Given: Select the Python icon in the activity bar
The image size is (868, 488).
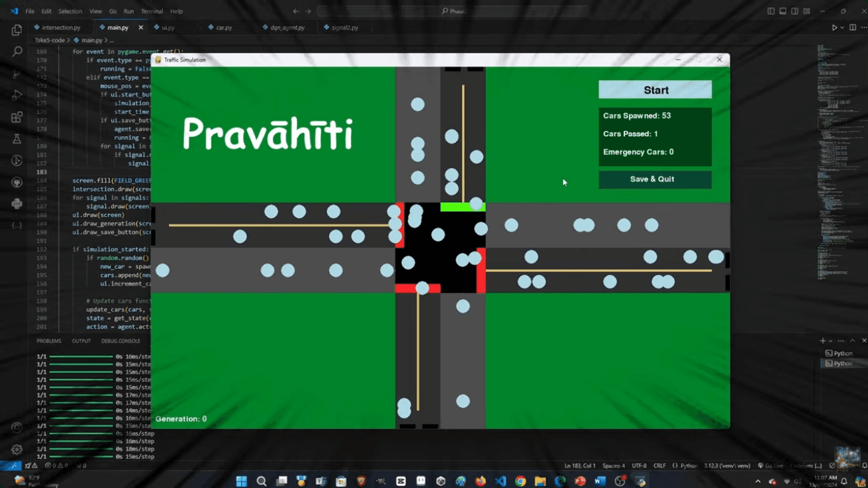Looking at the screenshot, I should tap(17, 203).
